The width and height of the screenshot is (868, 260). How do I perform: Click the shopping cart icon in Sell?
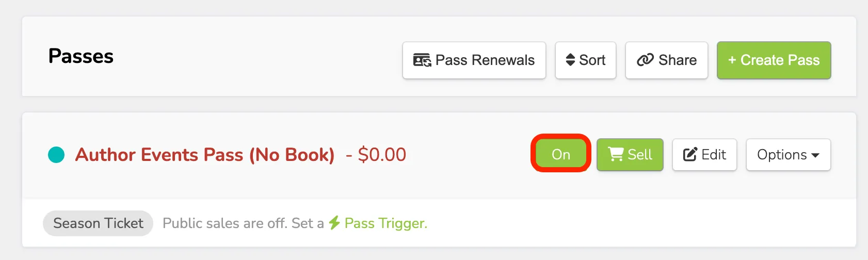(x=616, y=154)
